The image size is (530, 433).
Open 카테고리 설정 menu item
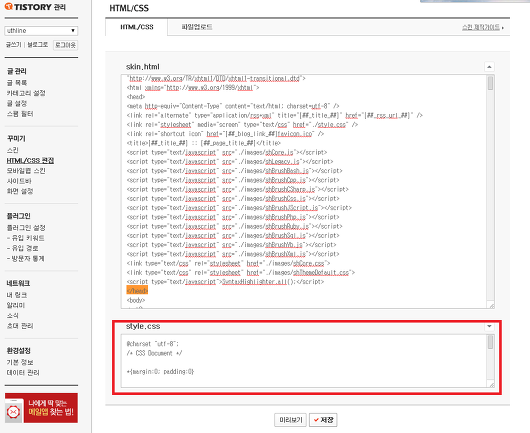26,93
